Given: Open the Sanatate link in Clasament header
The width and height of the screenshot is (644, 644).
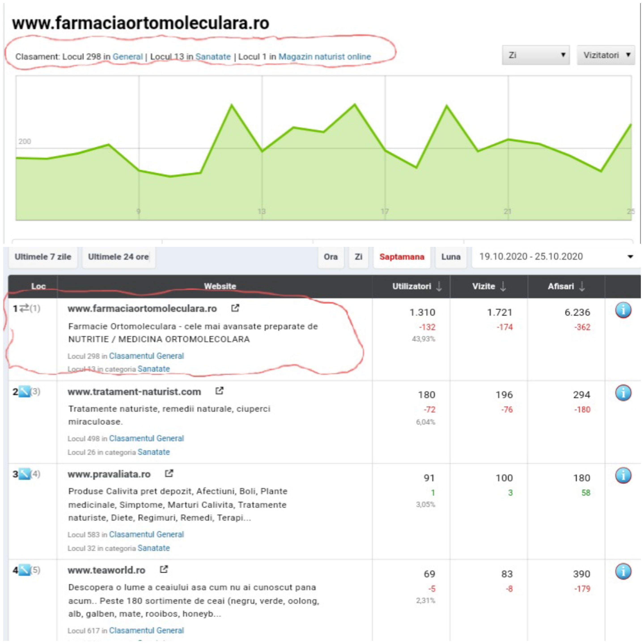Looking at the screenshot, I should point(213,57).
